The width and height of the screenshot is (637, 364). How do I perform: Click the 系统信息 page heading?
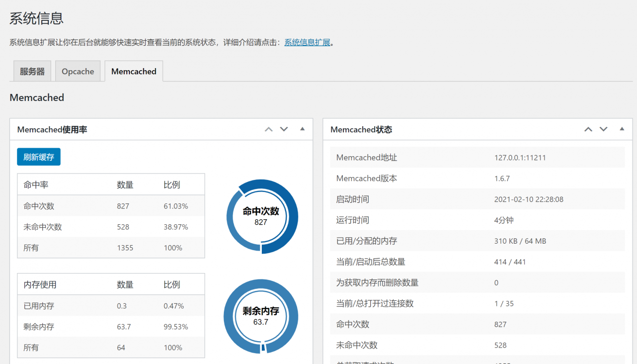[x=36, y=18]
